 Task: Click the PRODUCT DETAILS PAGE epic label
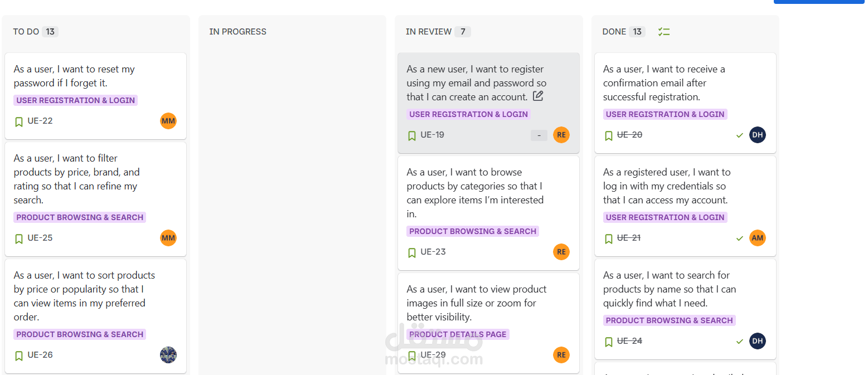click(x=458, y=334)
